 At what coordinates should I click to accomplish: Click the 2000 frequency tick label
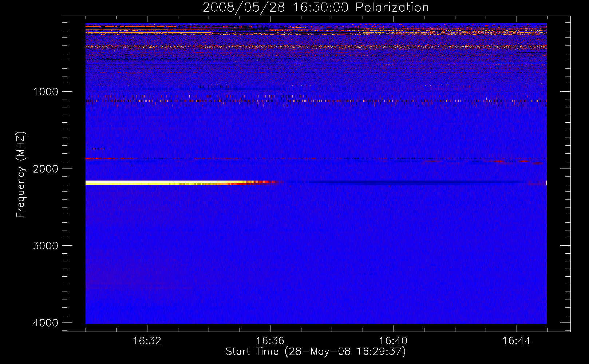(46, 169)
